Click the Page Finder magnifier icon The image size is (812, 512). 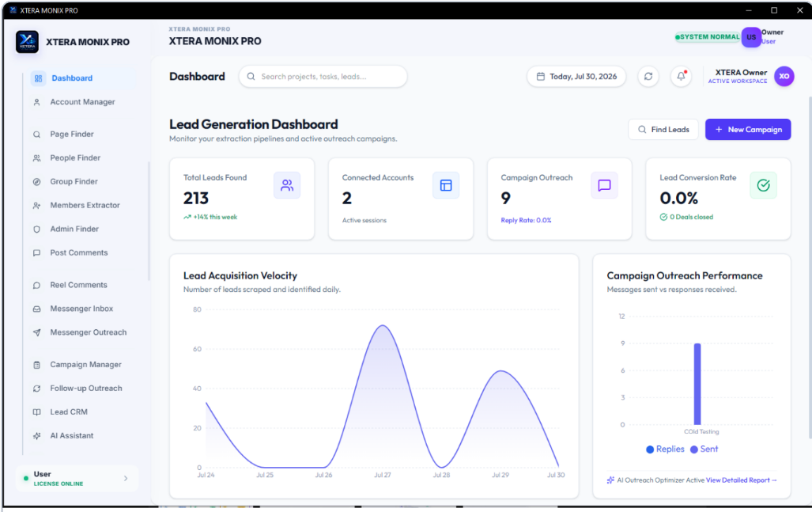[37, 135]
